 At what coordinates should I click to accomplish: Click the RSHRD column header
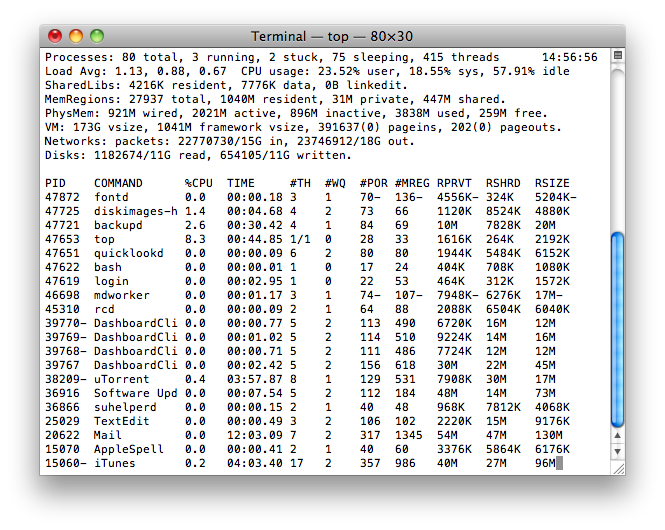click(503, 183)
